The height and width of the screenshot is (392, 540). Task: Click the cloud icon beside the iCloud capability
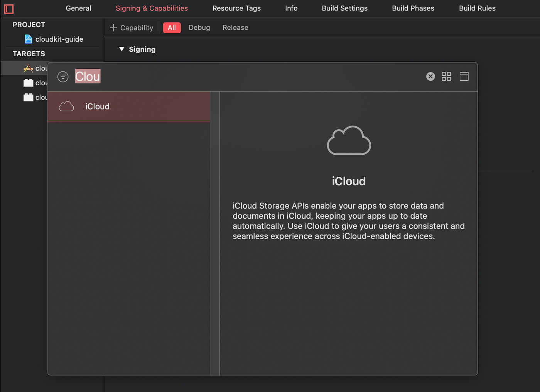66,106
